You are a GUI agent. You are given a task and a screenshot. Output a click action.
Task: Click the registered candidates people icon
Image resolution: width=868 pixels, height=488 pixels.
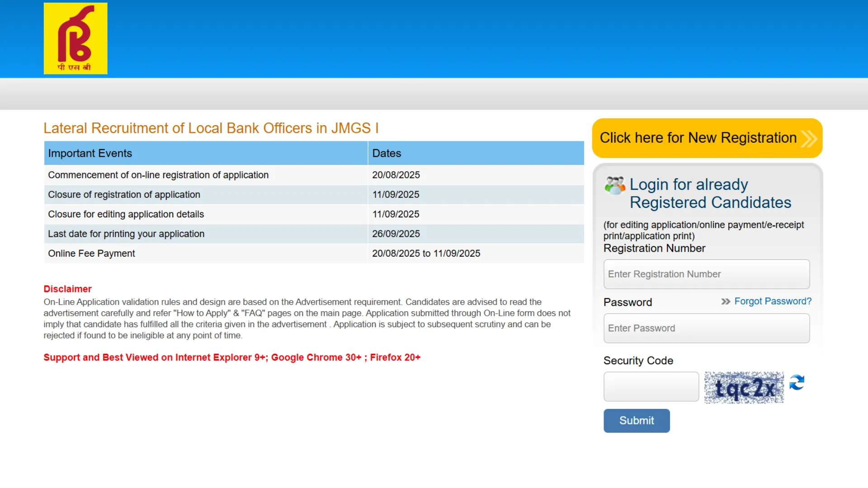615,185
